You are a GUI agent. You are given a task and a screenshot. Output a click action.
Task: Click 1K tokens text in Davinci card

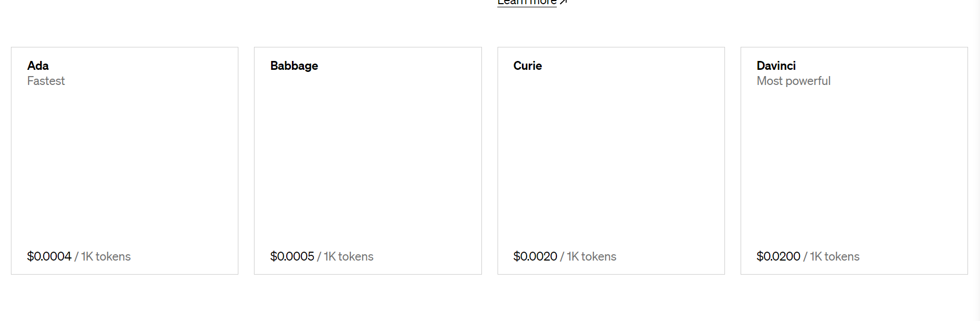pos(835,256)
